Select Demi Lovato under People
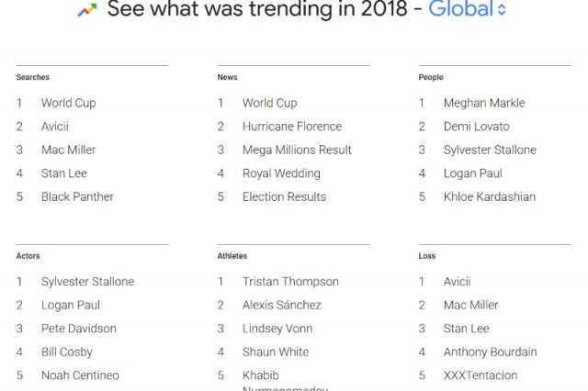Viewport: 588px width, 391px height. click(x=476, y=127)
